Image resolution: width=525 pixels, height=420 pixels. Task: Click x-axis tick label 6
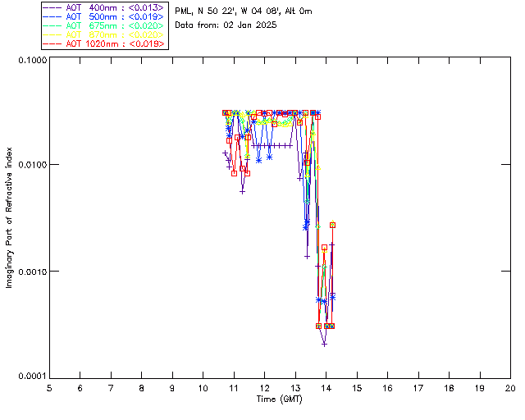80,388
